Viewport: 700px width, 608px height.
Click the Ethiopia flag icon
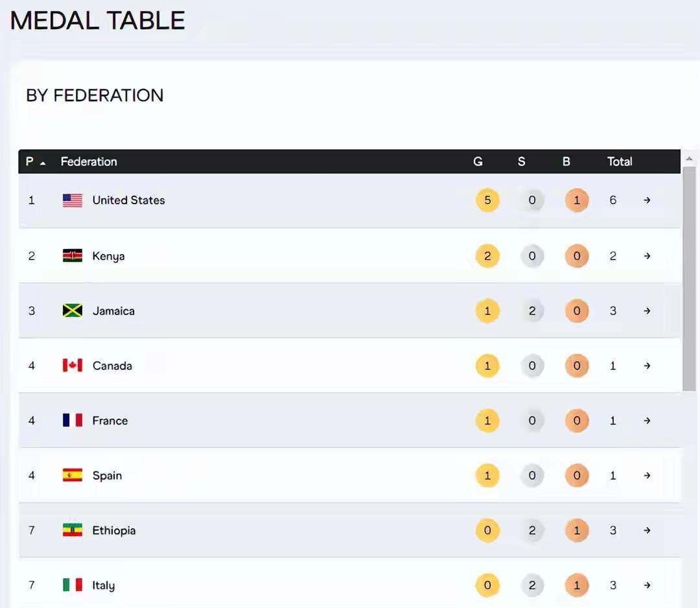pyautogui.click(x=73, y=530)
